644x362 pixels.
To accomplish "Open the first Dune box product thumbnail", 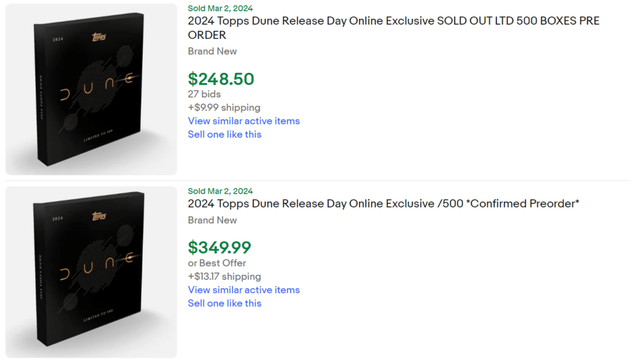I will (x=91, y=88).
